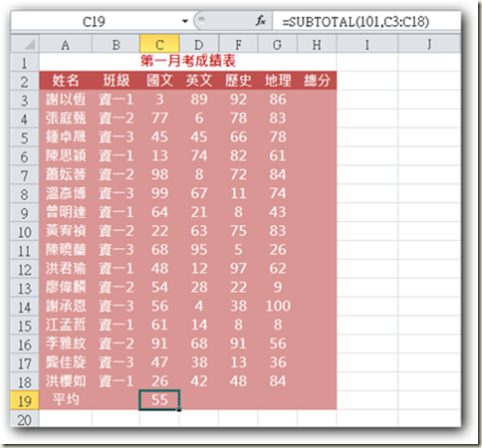The height and width of the screenshot is (448, 482).
Task: Click 歷史 score 5 in row 11
Action: click(x=238, y=250)
